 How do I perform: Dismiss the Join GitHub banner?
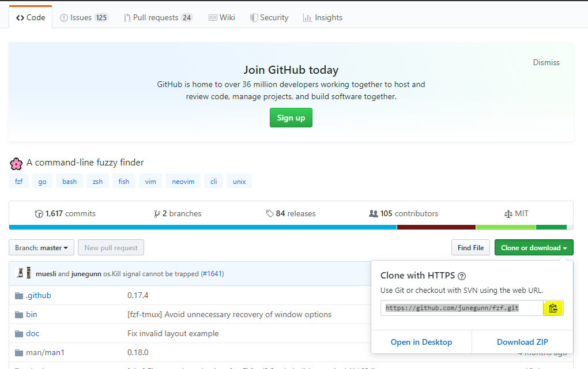546,63
